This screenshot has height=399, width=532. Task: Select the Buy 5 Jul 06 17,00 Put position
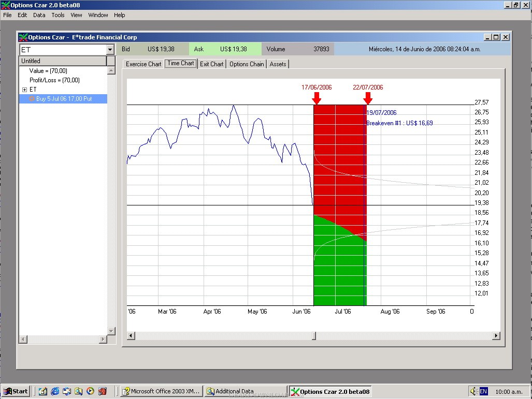(x=64, y=99)
